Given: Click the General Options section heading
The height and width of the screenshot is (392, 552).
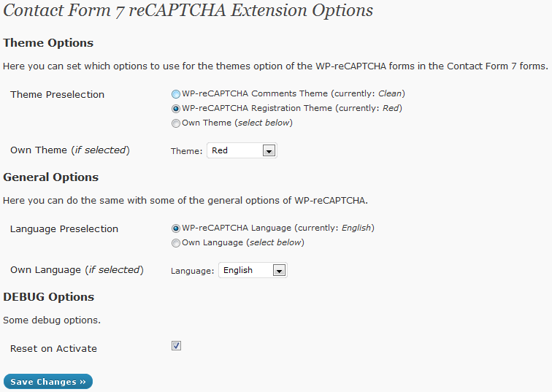Looking at the screenshot, I should (51, 177).
